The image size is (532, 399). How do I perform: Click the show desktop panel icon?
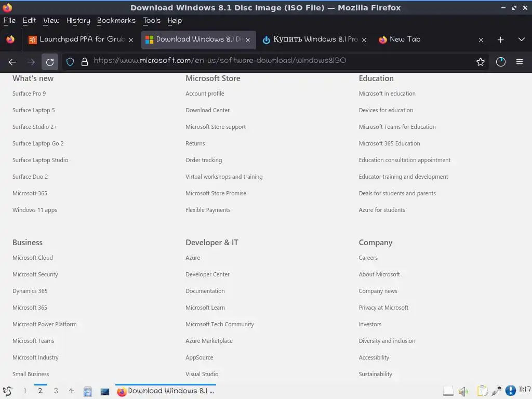pos(105,392)
